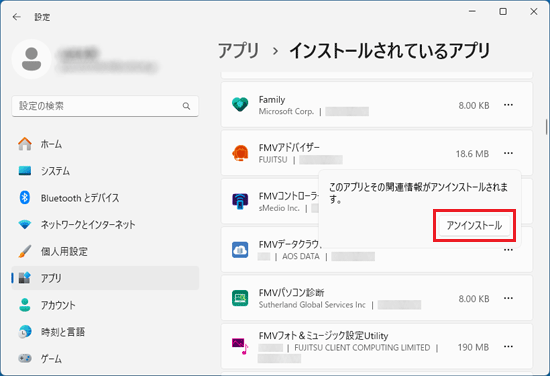This screenshot has width=550, height=376.
Task: Open 時刻と言語 settings
Action: [105, 332]
